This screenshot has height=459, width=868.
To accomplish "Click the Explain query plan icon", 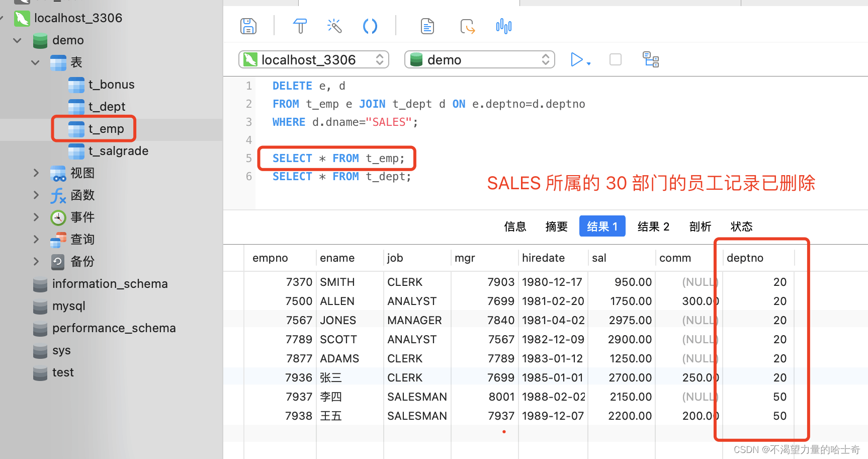I will tap(651, 60).
